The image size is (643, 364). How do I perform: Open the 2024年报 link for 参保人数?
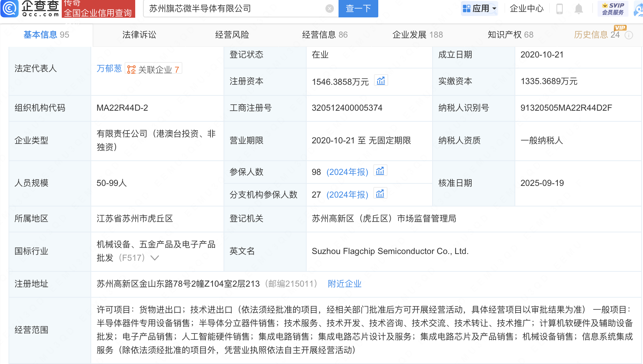coord(347,172)
